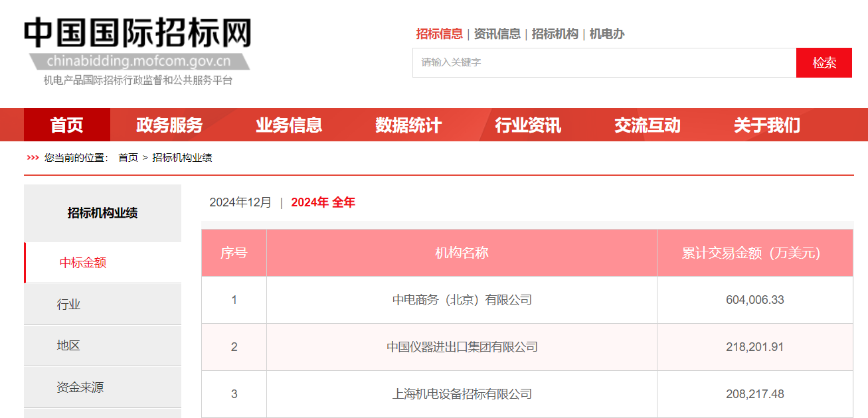Select 中标金额 in the left sidebar
This screenshot has width=868, height=418.
tap(83, 263)
